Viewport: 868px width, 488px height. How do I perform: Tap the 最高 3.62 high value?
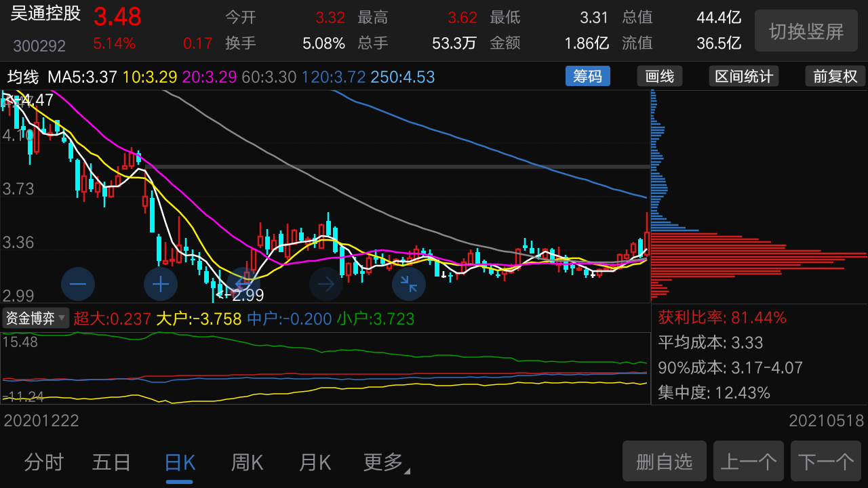(x=417, y=17)
